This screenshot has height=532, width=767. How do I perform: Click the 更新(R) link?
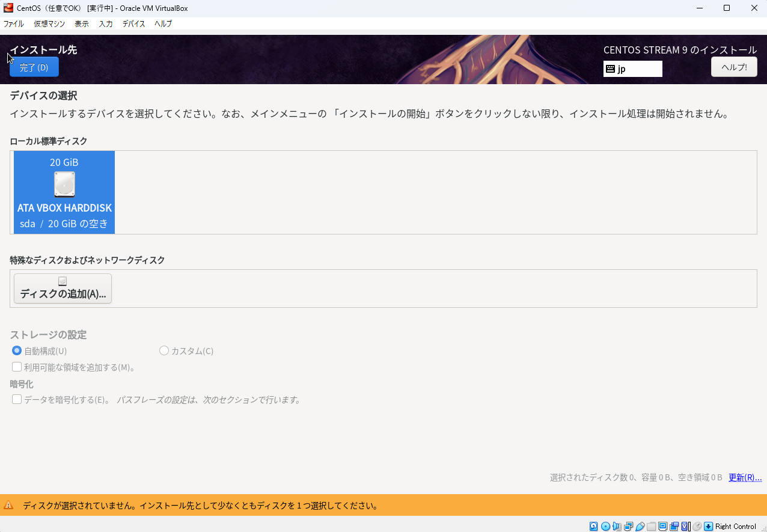[x=745, y=477]
